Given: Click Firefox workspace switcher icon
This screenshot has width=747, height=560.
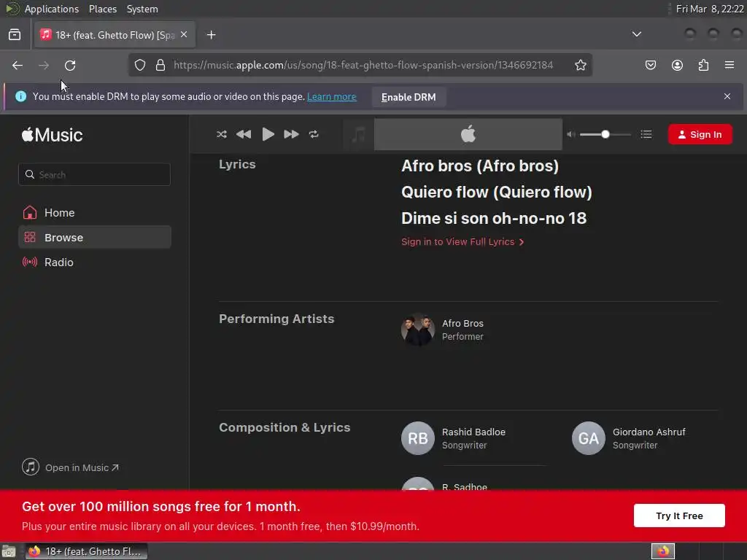Looking at the screenshot, I should coord(662,551).
